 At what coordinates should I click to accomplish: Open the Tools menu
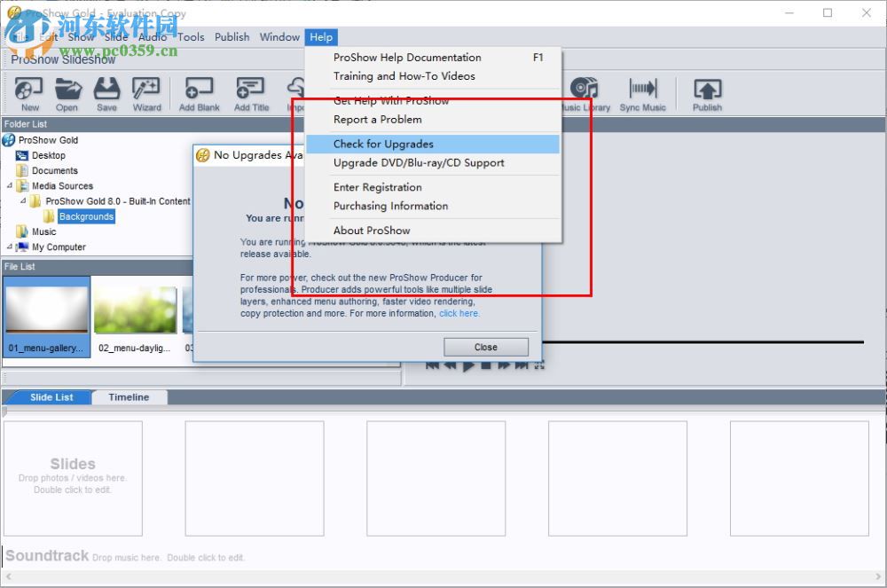[191, 37]
